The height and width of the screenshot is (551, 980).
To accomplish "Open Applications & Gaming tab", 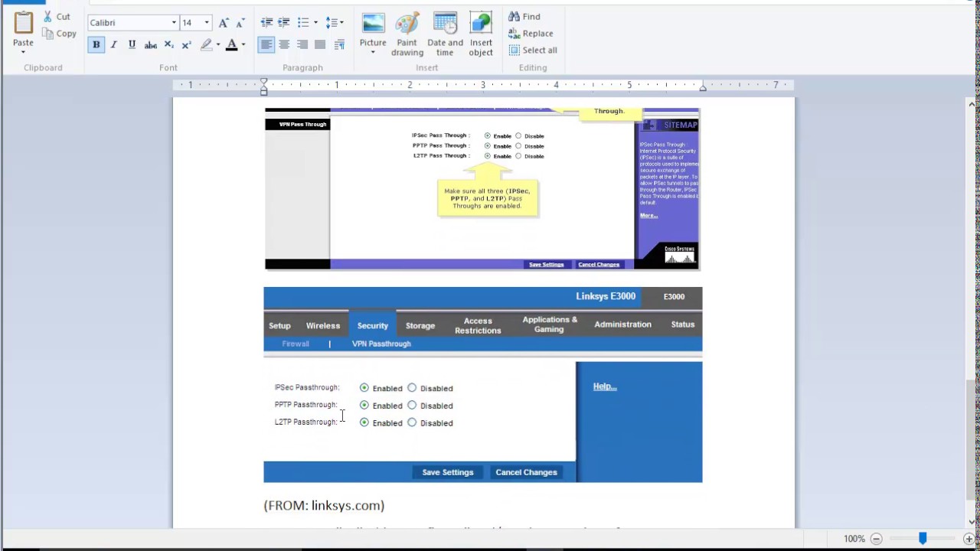I will [550, 324].
